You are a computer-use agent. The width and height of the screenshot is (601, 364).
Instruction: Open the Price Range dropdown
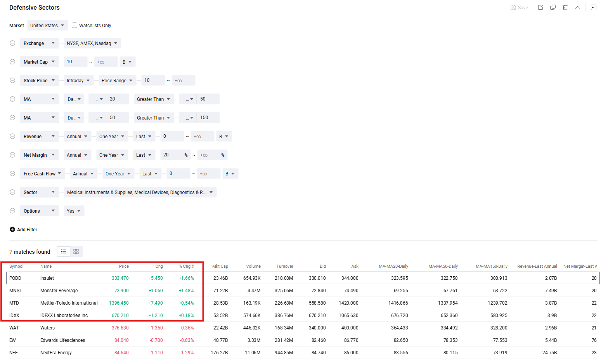click(x=118, y=80)
